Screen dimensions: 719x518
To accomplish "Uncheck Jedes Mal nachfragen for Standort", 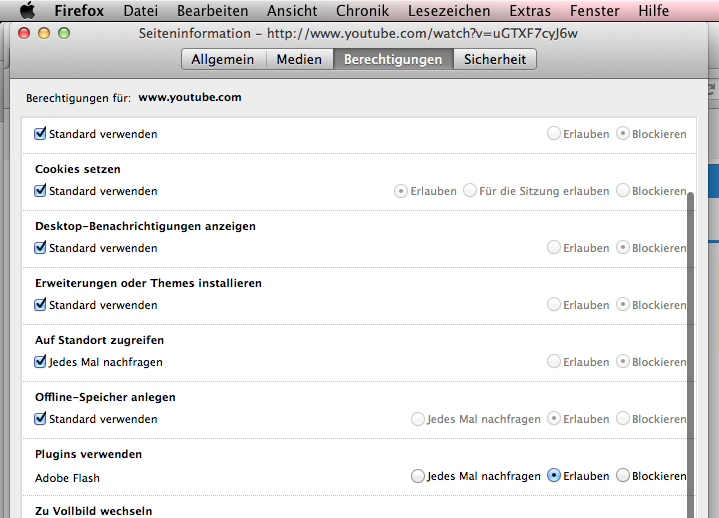I will (41, 362).
